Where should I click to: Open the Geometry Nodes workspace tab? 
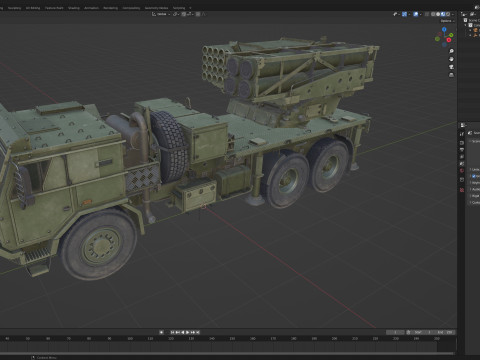[x=156, y=8]
